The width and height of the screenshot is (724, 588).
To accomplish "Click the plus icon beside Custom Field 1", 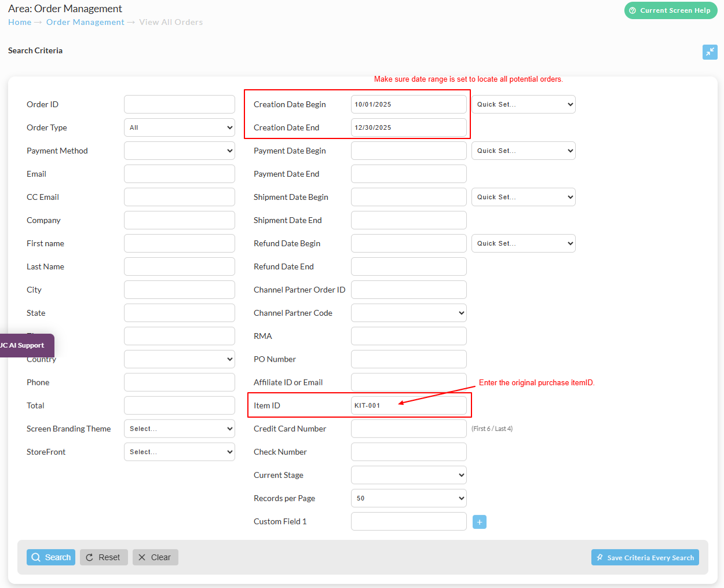I will 480,522.
